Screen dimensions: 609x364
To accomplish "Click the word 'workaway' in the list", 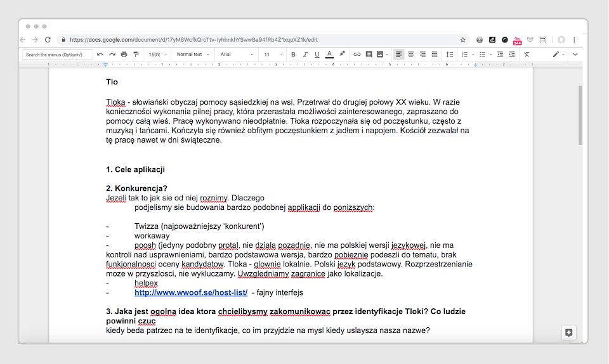I will 152,236.
